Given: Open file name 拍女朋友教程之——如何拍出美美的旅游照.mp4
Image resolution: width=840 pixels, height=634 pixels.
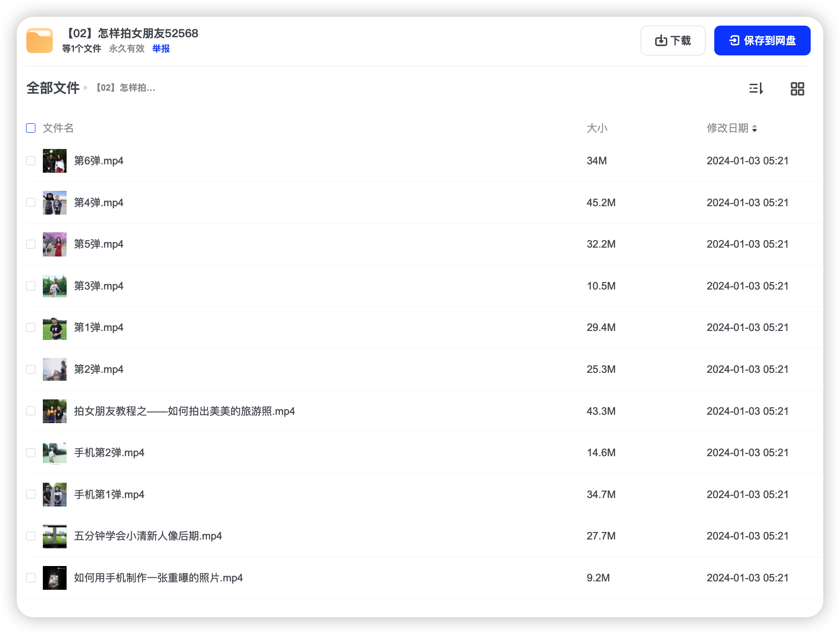Looking at the screenshot, I should tap(184, 411).
